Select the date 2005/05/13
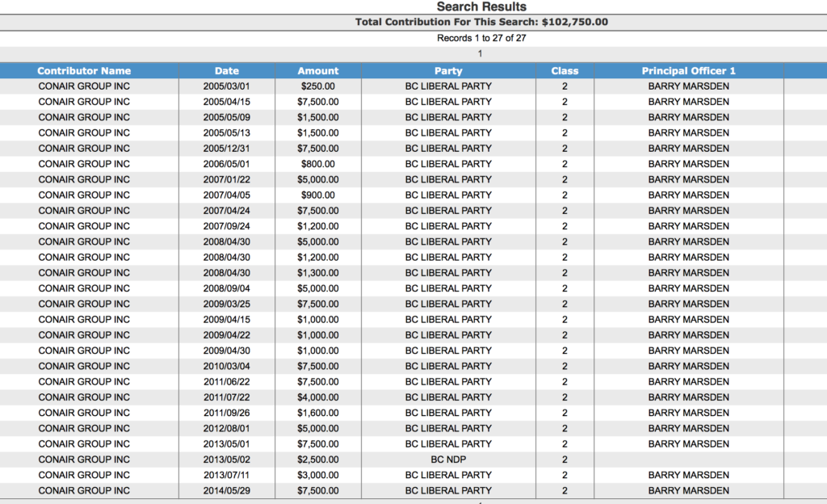827x504 pixels. (227, 132)
